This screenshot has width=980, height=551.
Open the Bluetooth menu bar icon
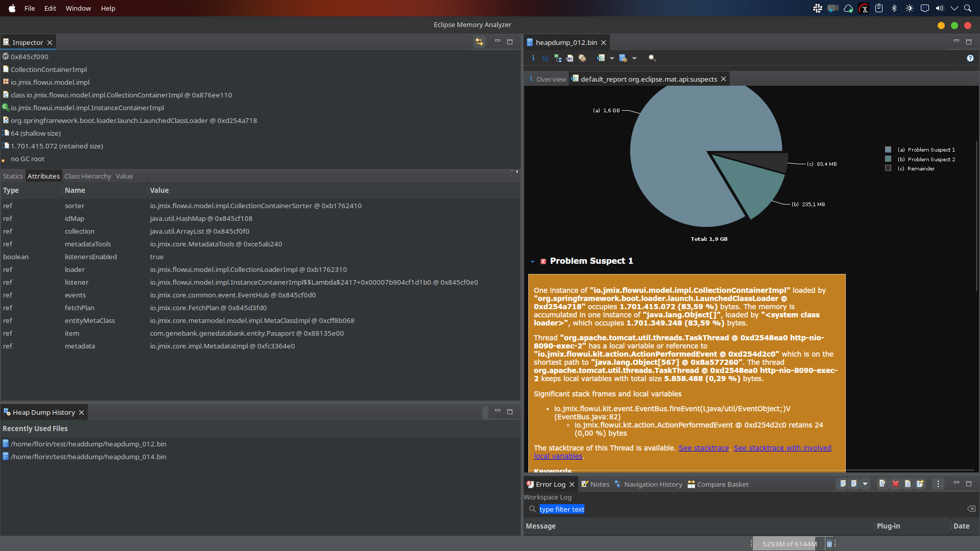point(894,8)
